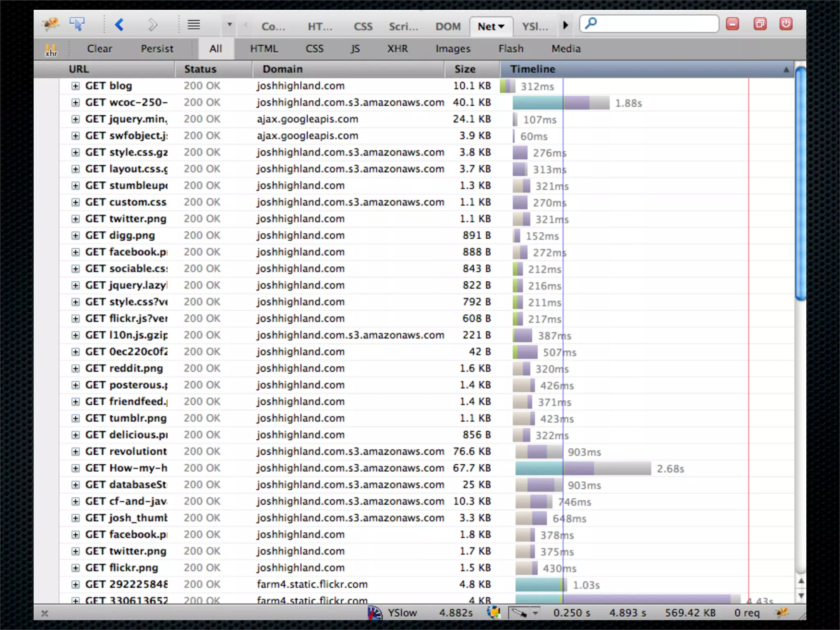This screenshot has width=840, height=630.
Task: Click the red deactivate Firebug power button
Action: (x=785, y=24)
